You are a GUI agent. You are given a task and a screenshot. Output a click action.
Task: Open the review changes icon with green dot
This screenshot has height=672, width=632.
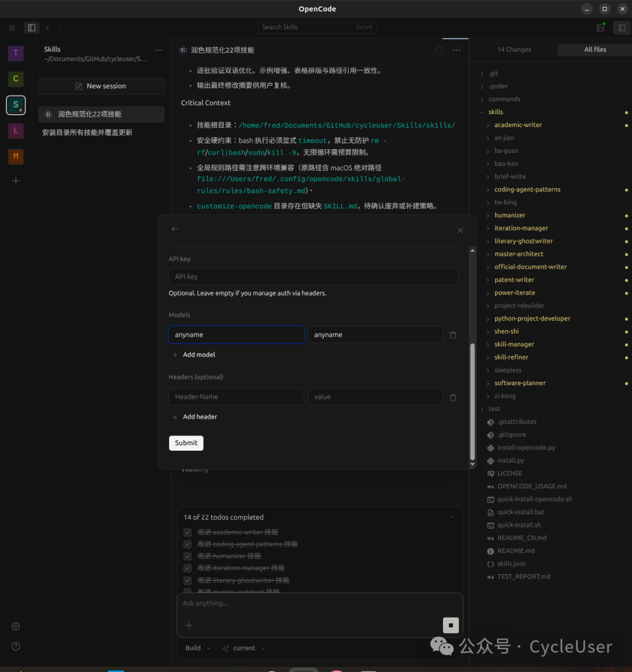click(x=601, y=28)
